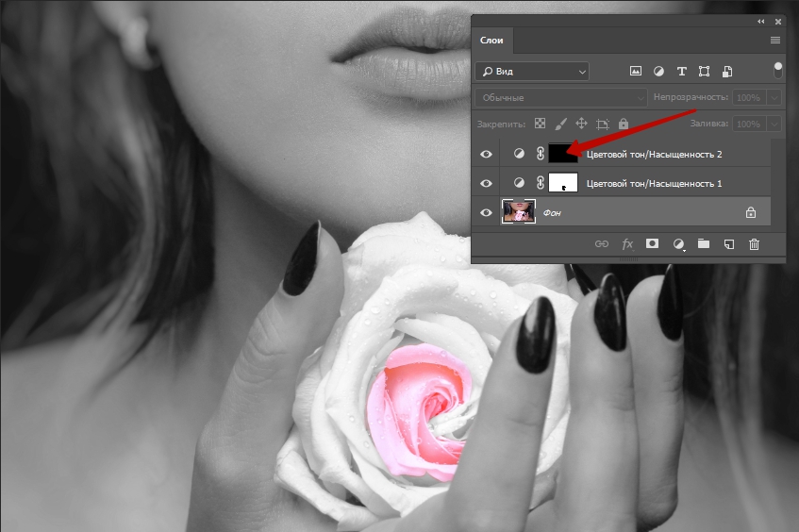Expand the Заливка slider arrow
The height and width of the screenshot is (532, 799).
(774, 124)
